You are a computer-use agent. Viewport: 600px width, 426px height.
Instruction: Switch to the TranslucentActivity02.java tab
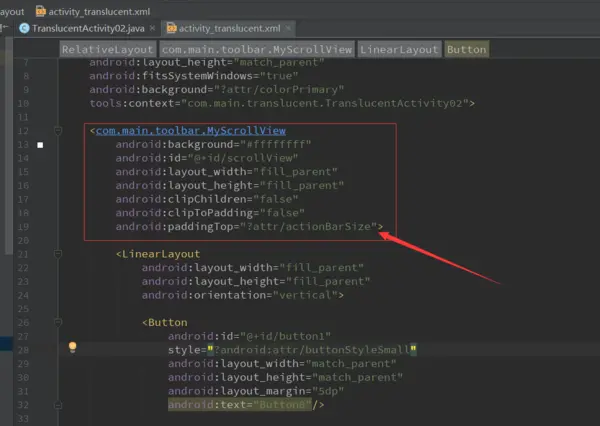click(87, 28)
